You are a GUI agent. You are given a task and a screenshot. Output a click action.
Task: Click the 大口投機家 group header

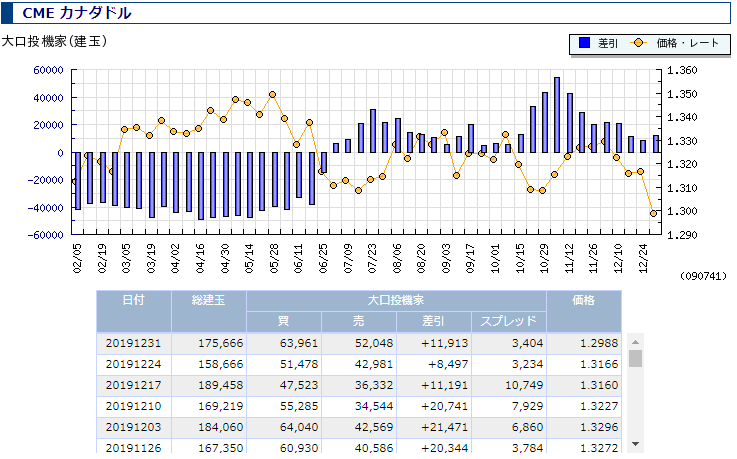396,301
